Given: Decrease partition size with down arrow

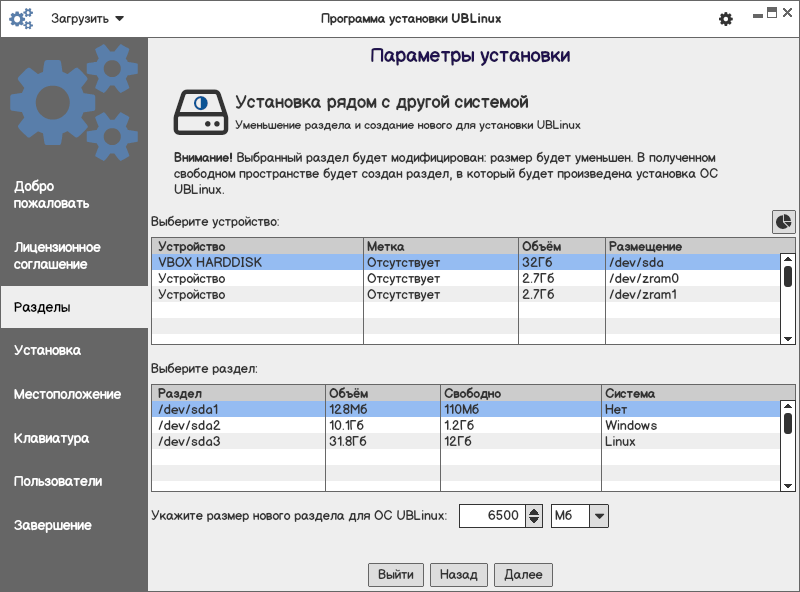Looking at the screenshot, I should (x=534, y=522).
